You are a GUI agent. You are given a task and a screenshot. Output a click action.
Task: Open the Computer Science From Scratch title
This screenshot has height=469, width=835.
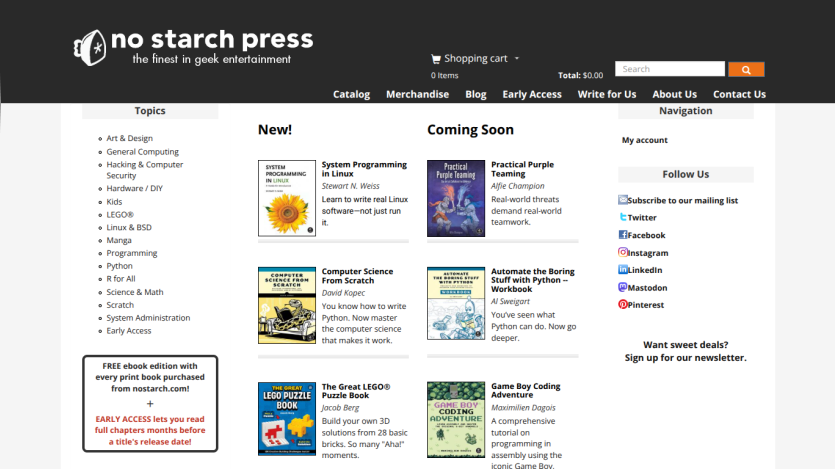click(x=357, y=276)
